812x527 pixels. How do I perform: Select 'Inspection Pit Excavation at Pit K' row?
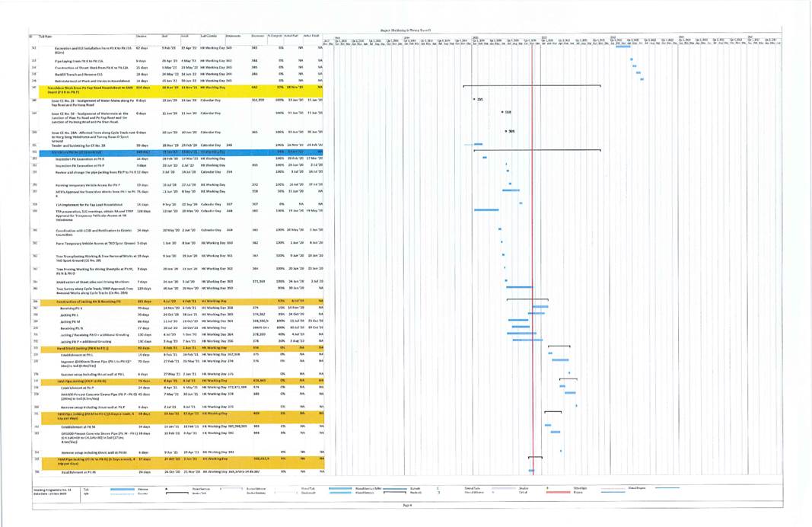coord(177,158)
